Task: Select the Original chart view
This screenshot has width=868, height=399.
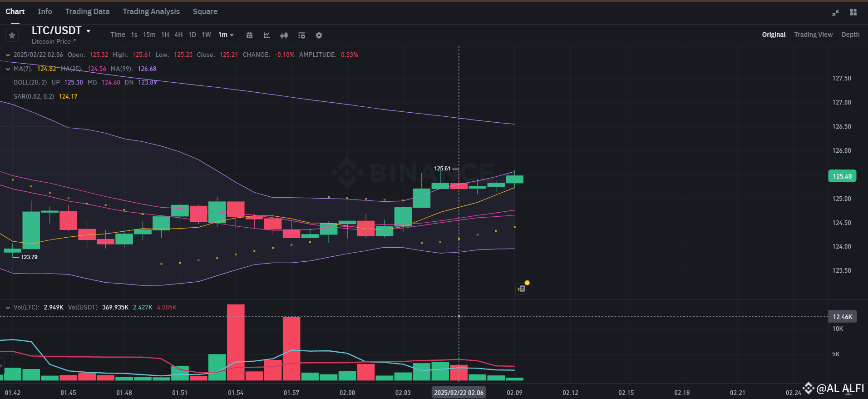Action: tap(774, 35)
